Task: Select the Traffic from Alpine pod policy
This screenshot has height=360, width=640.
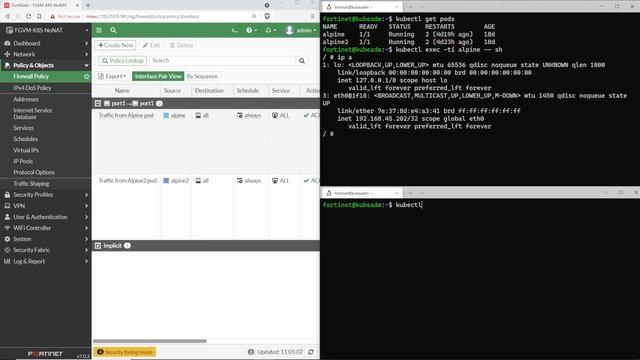Action: tap(126, 116)
